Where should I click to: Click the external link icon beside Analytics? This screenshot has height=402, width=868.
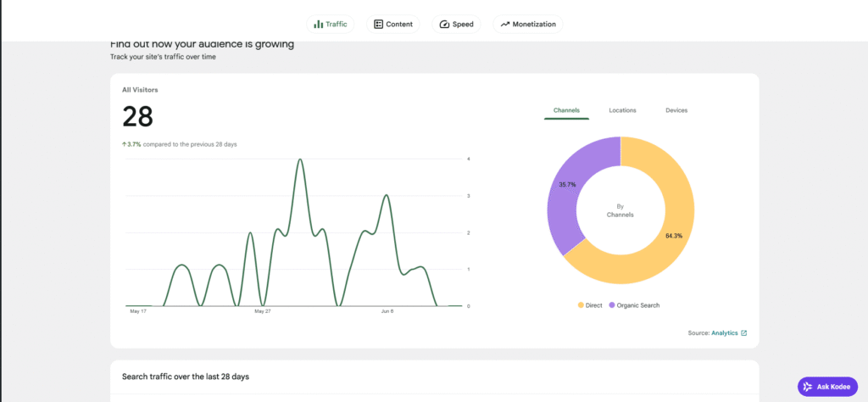pyautogui.click(x=744, y=333)
